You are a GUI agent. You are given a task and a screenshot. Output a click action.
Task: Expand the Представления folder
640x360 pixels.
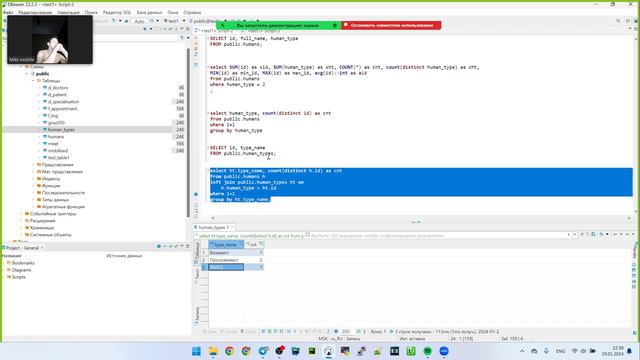pos(33,165)
